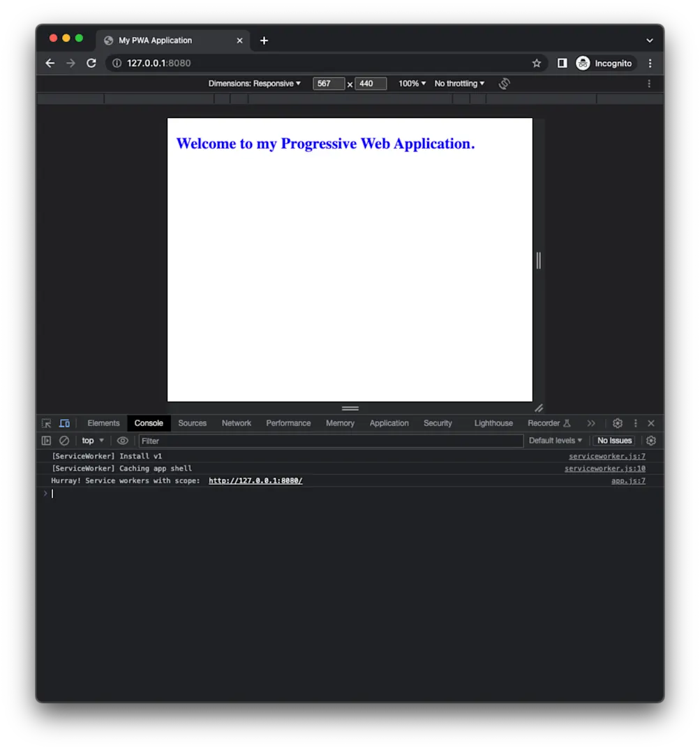Open the Application tab
Image resolution: width=700 pixels, height=750 pixels.
389,423
